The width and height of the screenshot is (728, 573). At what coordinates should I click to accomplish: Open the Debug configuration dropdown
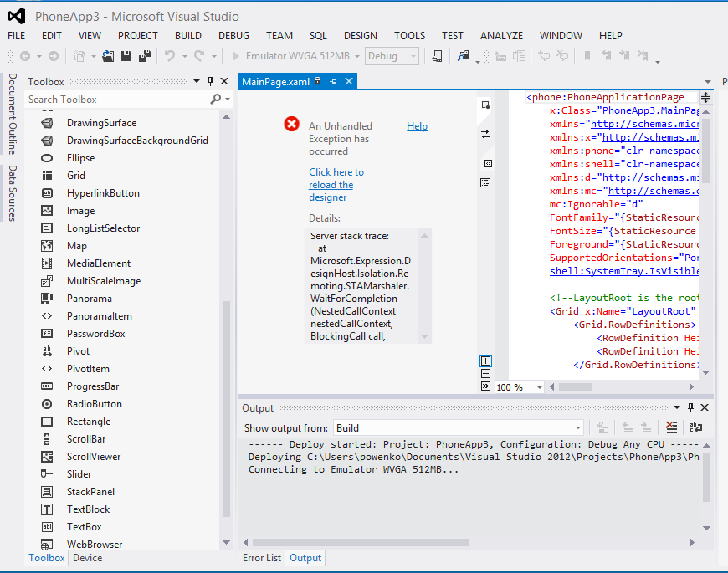coord(413,56)
